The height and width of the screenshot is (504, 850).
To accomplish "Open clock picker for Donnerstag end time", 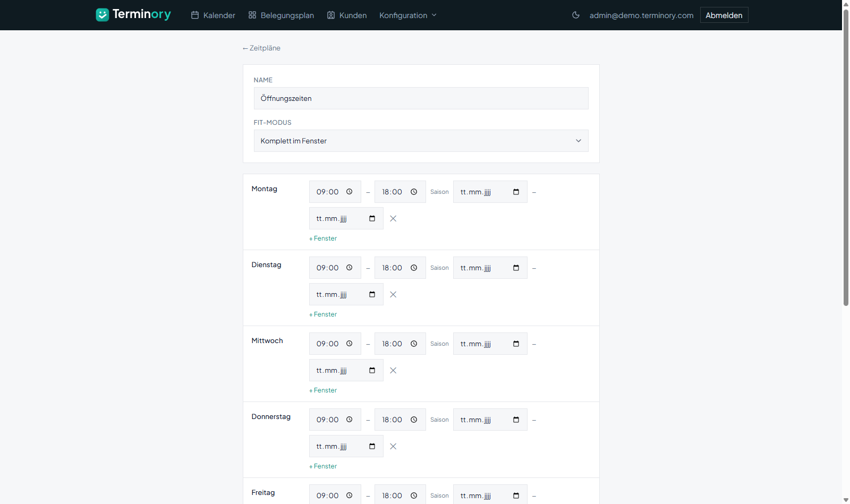I will pyautogui.click(x=414, y=420).
